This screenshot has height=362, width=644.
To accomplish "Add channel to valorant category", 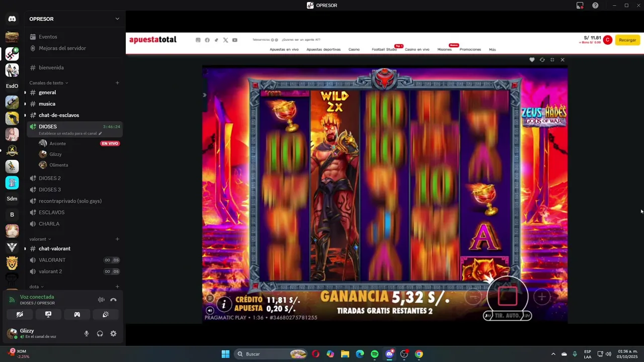I will [117, 239].
